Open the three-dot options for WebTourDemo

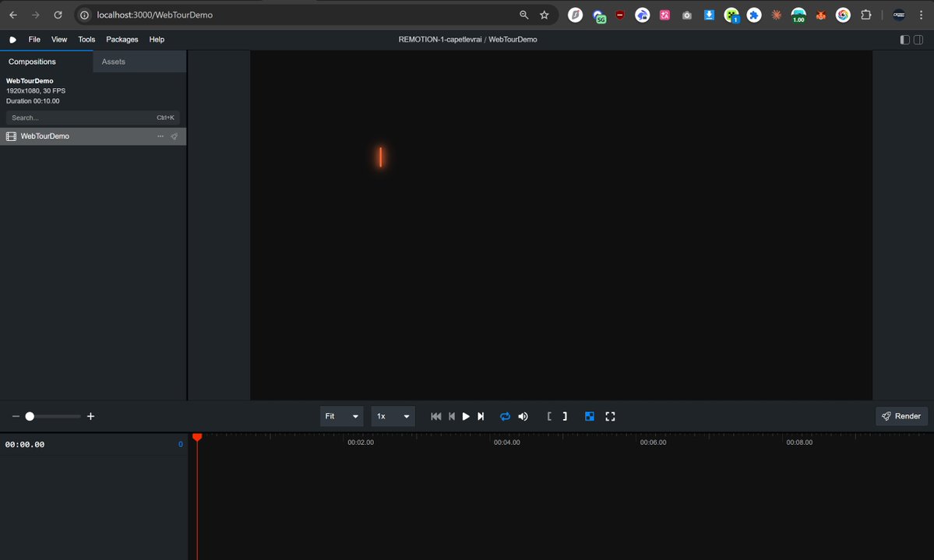click(x=160, y=136)
